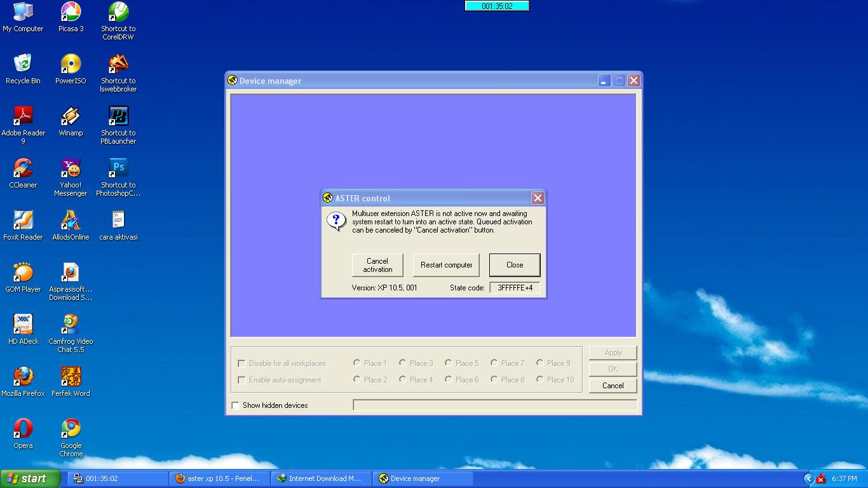Switch to Internet Download Manager taskbar item

pyautogui.click(x=322, y=478)
